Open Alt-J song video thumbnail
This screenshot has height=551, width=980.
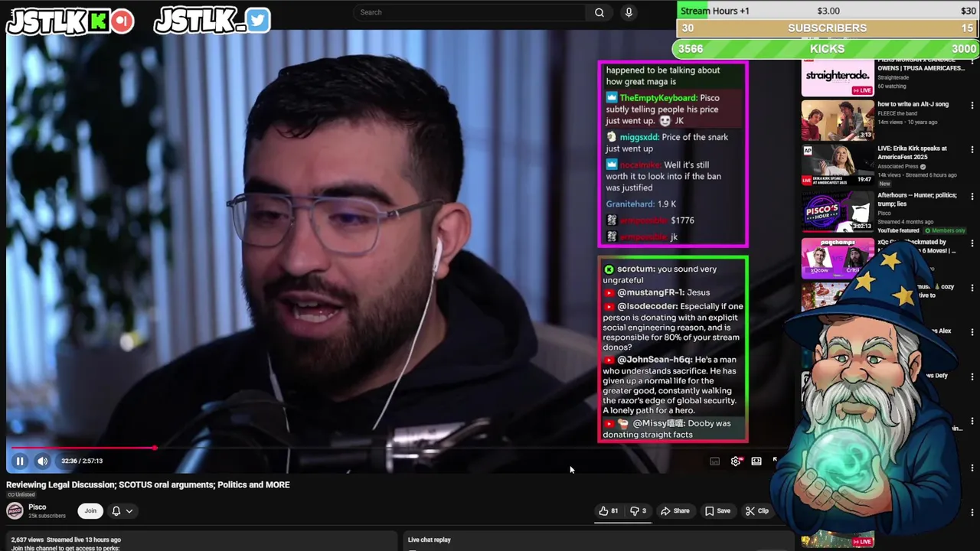(838, 121)
